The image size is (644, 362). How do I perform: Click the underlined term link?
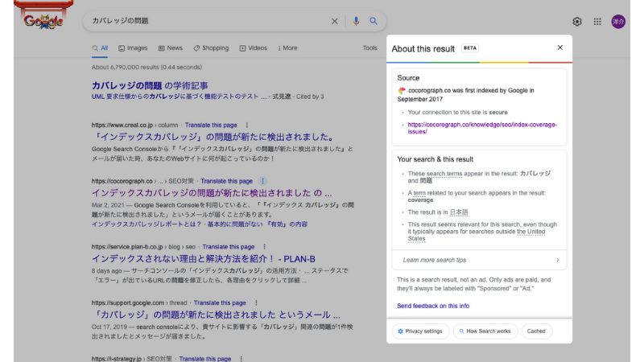click(x=419, y=193)
